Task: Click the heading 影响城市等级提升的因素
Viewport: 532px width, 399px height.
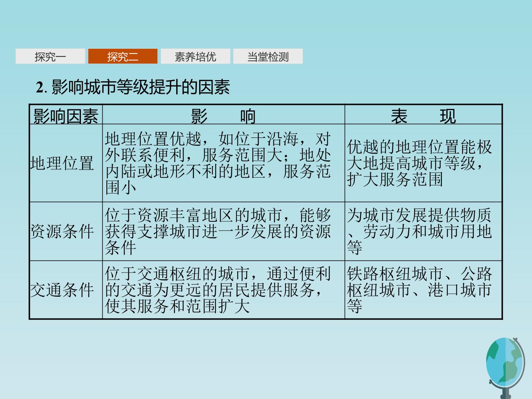Action: pos(140,87)
